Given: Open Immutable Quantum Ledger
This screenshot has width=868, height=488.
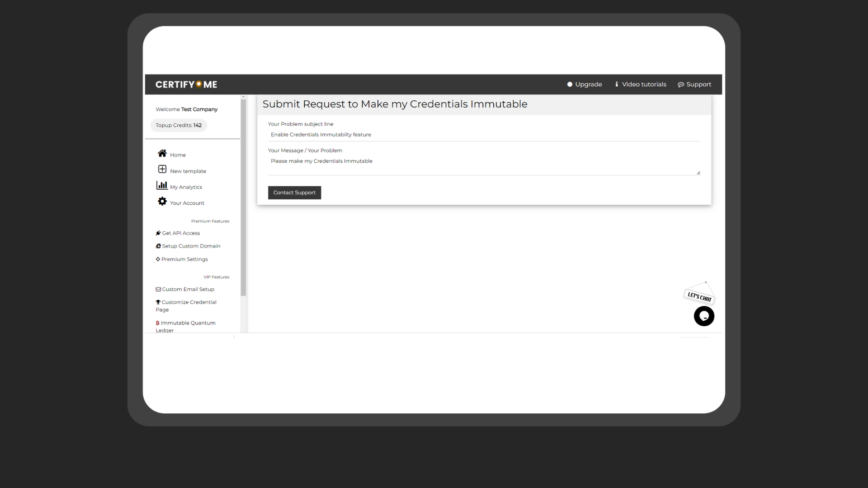Looking at the screenshot, I should (x=188, y=323).
